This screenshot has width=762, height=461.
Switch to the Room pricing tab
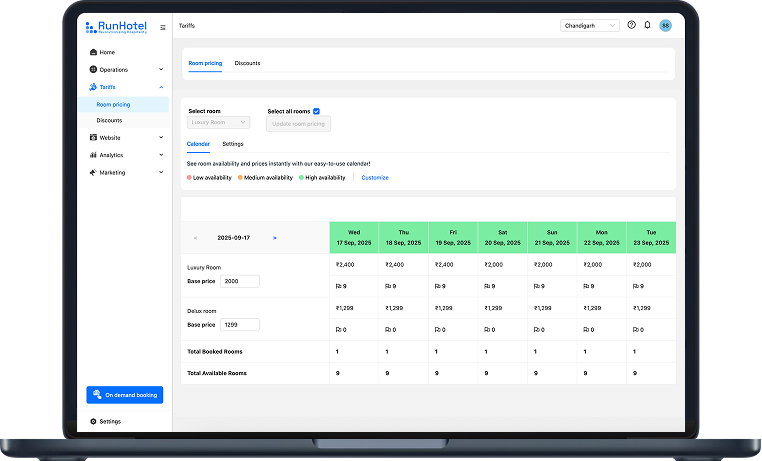(205, 63)
